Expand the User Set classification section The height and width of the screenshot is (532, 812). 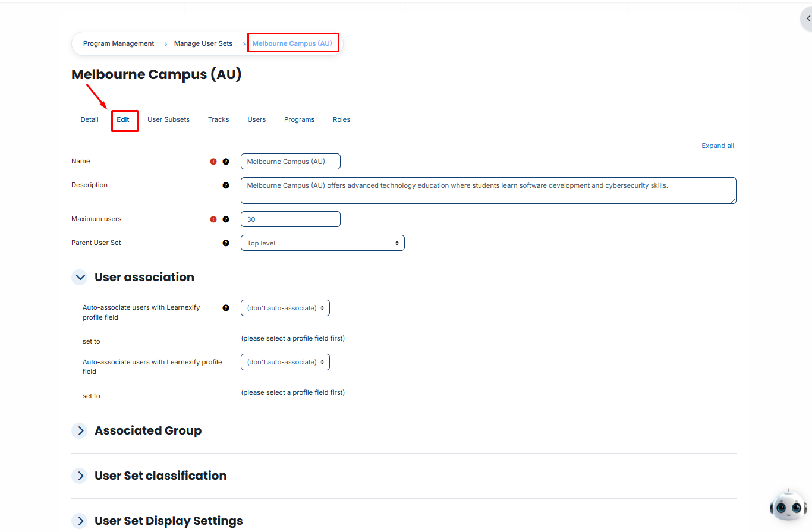pos(80,476)
